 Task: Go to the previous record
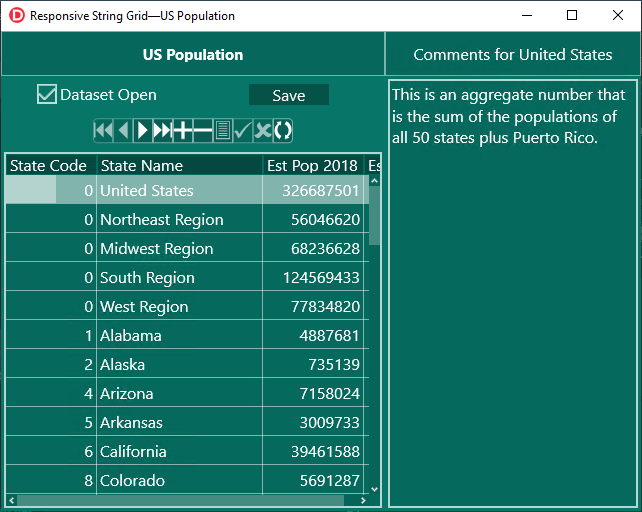pyautogui.click(x=123, y=130)
